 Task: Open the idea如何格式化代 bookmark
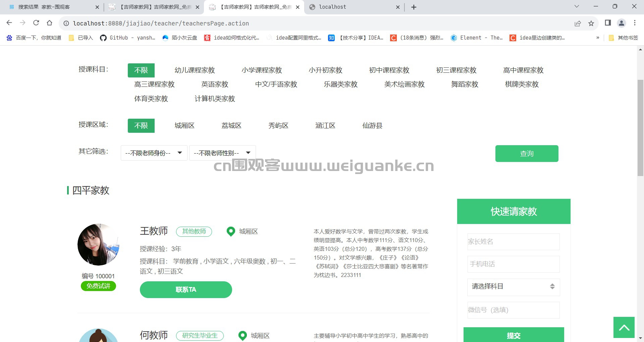(x=232, y=38)
